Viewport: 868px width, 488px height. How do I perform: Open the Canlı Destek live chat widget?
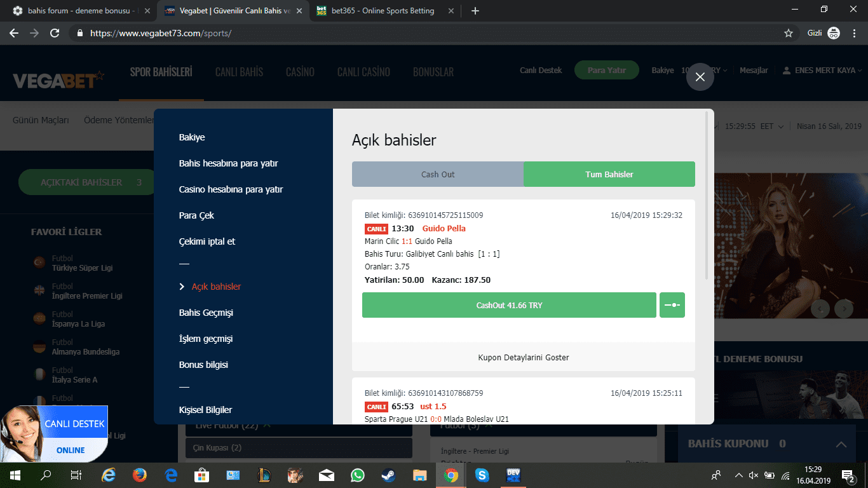point(54,434)
